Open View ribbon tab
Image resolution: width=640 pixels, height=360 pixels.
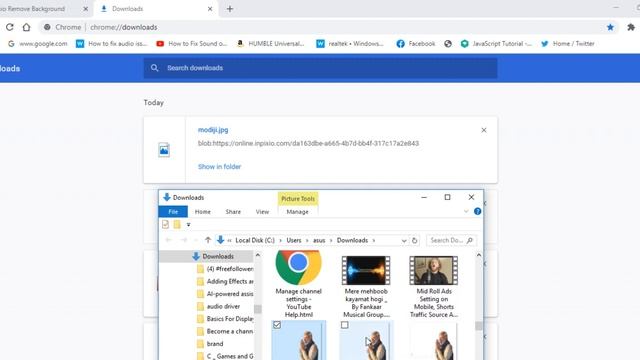262,212
